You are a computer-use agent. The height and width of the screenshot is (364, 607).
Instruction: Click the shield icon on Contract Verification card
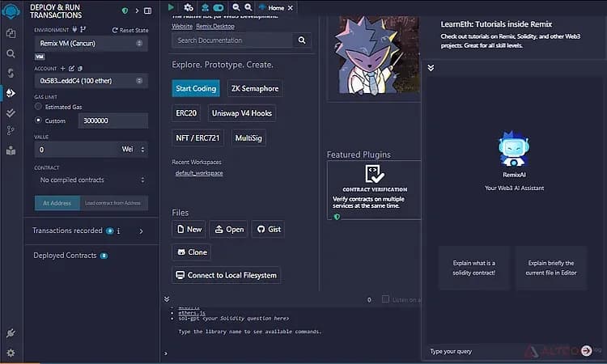(337, 217)
